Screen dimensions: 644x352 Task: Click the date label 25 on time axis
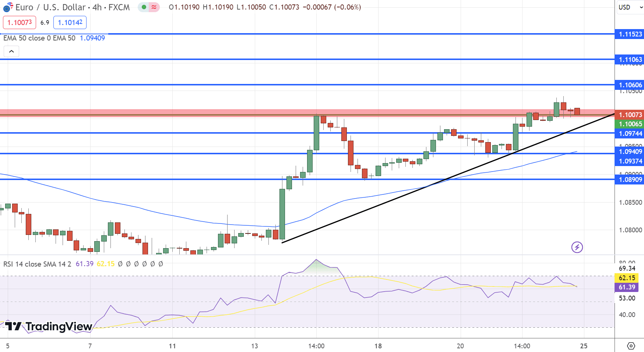pos(584,346)
